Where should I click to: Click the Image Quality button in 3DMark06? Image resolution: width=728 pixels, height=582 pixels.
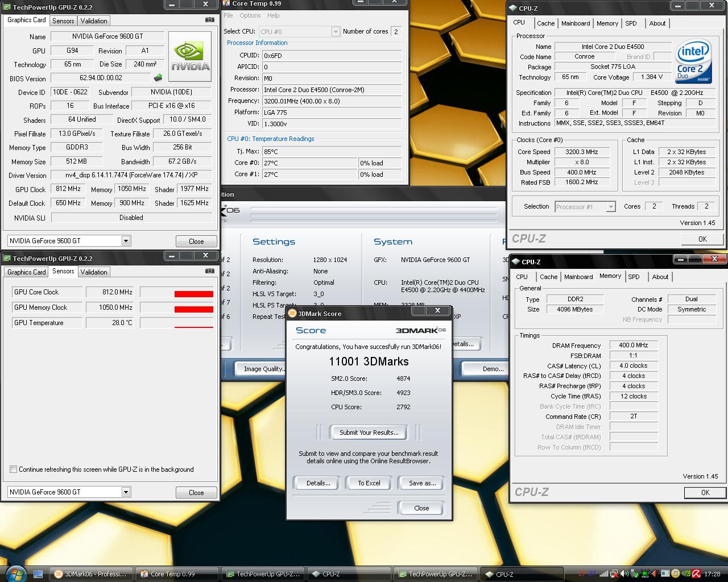pos(260,369)
